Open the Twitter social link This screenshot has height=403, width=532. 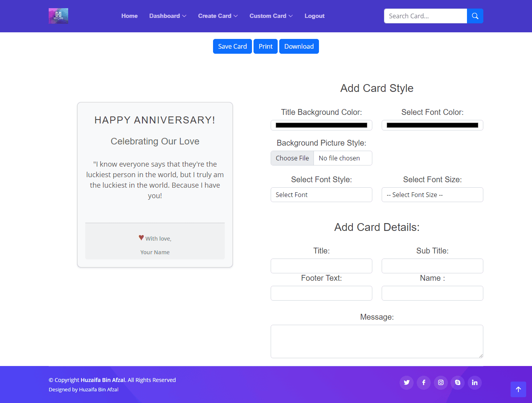coord(407,382)
